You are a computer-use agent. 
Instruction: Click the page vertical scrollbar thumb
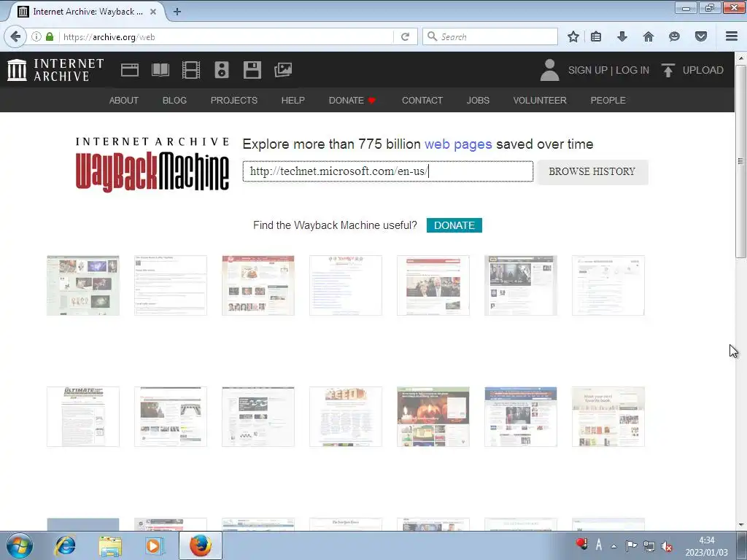point(740,161)
